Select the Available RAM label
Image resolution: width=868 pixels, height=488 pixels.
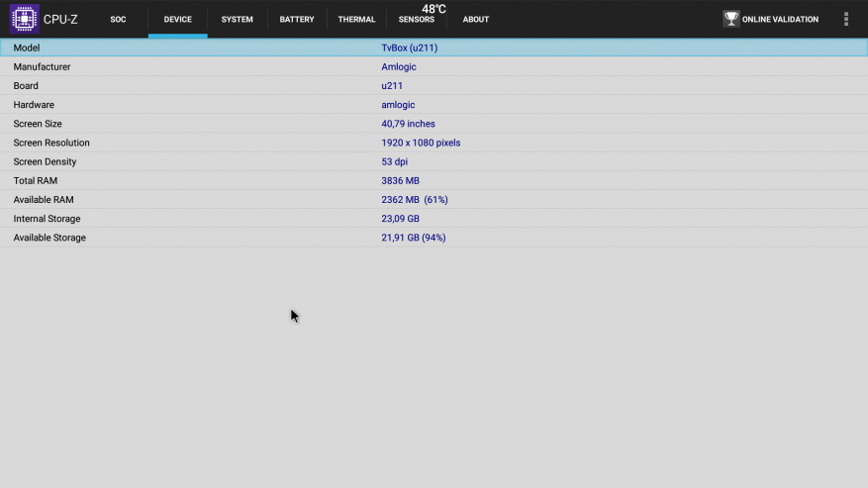44,199
